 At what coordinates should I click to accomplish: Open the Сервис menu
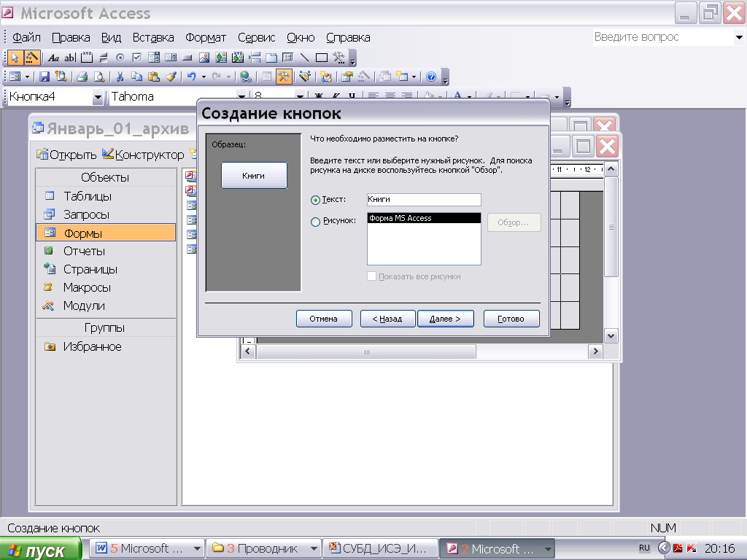pyautogui.click(x=256, y=38)
